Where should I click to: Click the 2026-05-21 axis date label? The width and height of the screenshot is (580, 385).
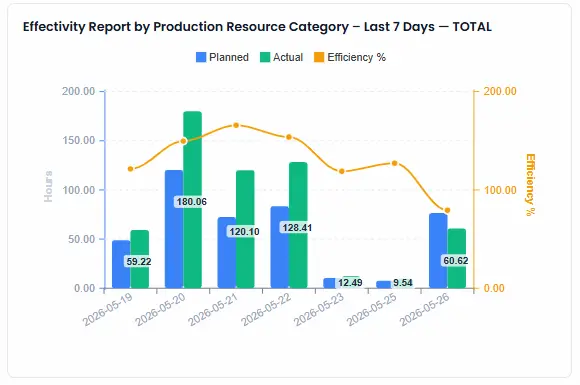[213, 310]
